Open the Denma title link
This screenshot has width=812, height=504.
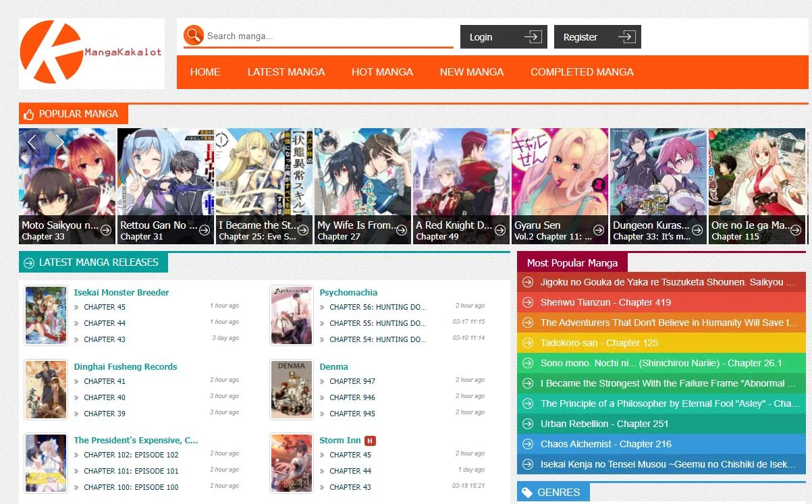pyautogui.click(x=333, y=366)
